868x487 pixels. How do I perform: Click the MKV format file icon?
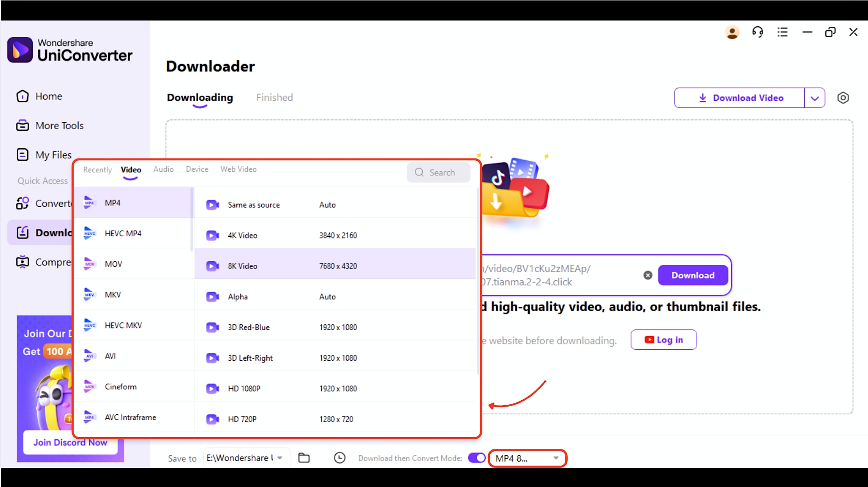[90, 294]
